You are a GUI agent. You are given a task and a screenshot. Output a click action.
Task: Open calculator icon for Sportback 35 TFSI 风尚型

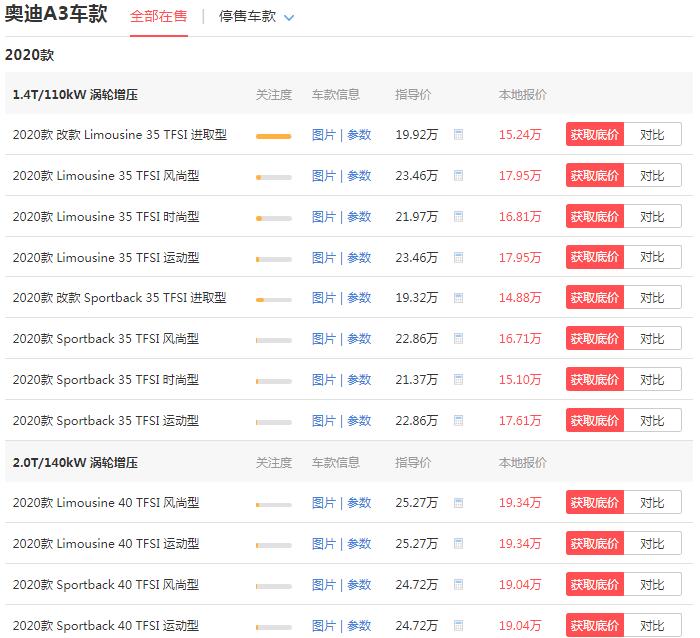pos(458,338)
